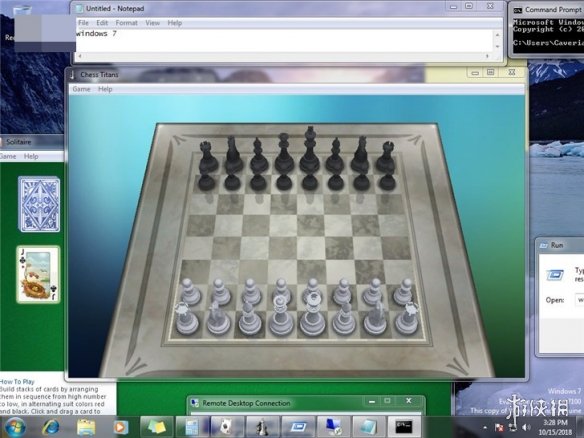Click the volume speaker icon in the tray
Screen dimensions: 584x438
(x=526, y=427)
